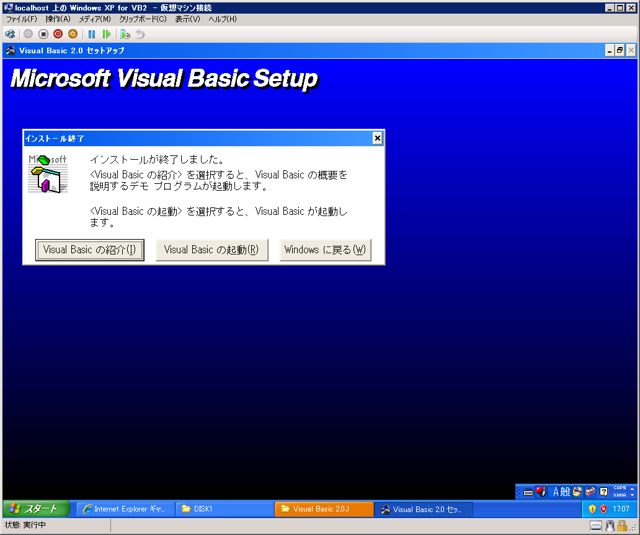Open the IME pad icon on language bar

click(578, 492)
